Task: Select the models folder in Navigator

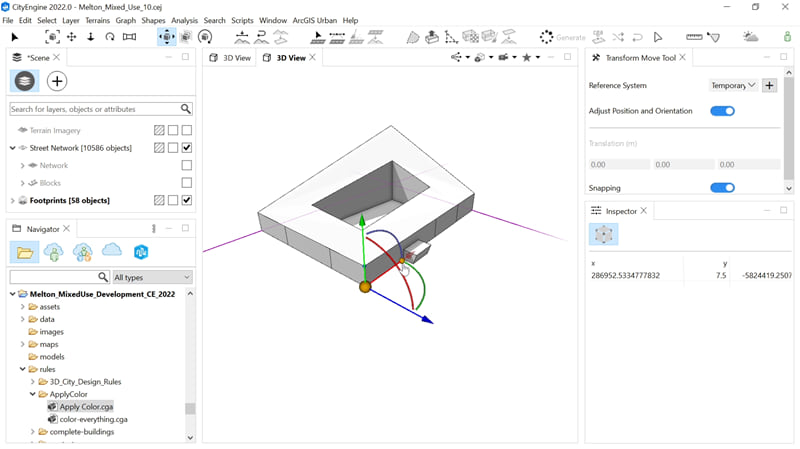Action: 52,357
